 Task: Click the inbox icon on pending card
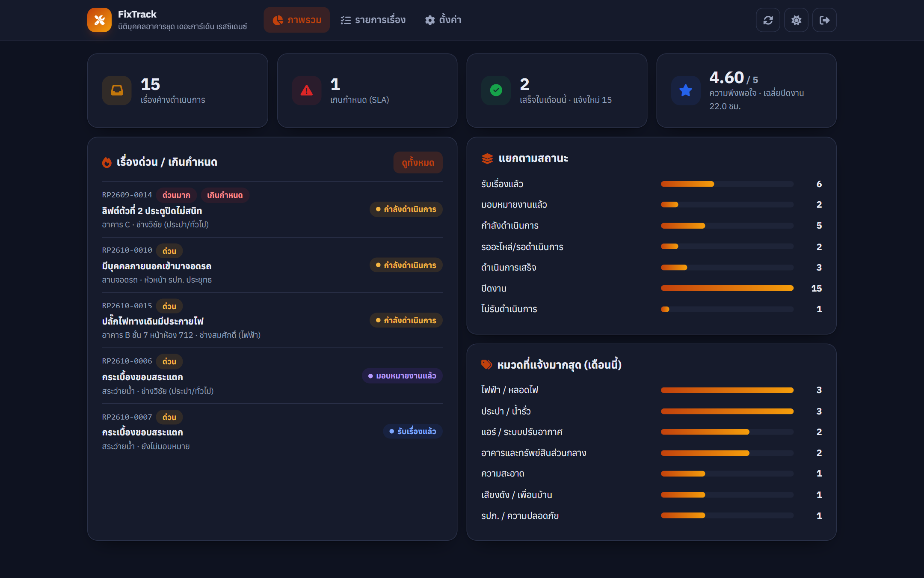point(117,90)
